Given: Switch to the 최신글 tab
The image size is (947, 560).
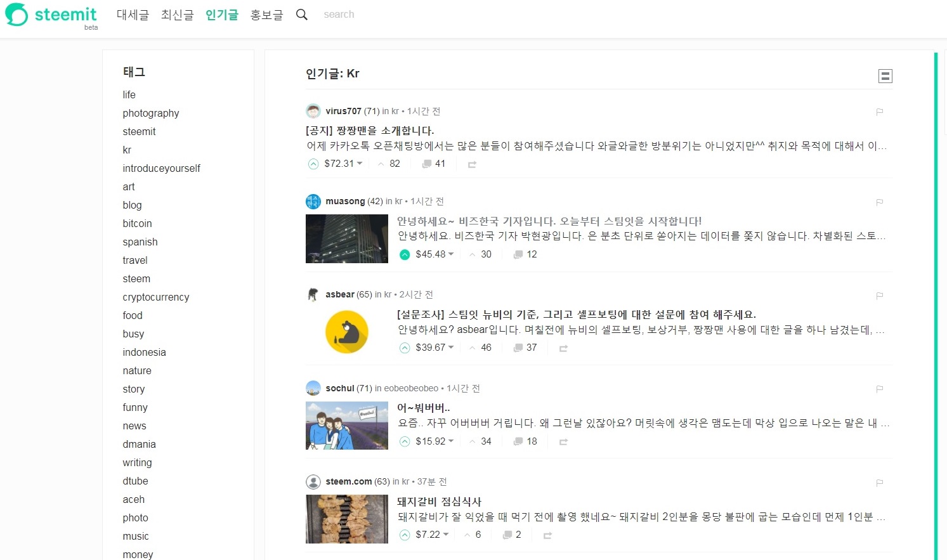Looking at the screenshot, I should click(x=177, y=15).
